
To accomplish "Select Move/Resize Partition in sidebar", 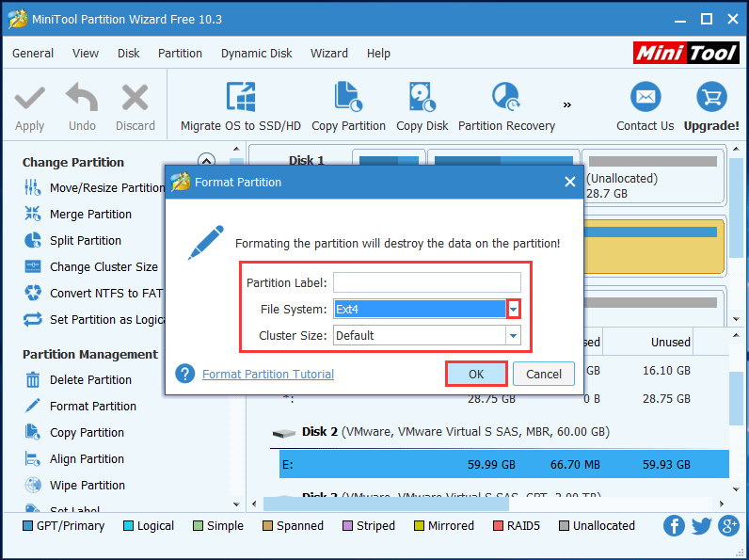I will (94, 188).
